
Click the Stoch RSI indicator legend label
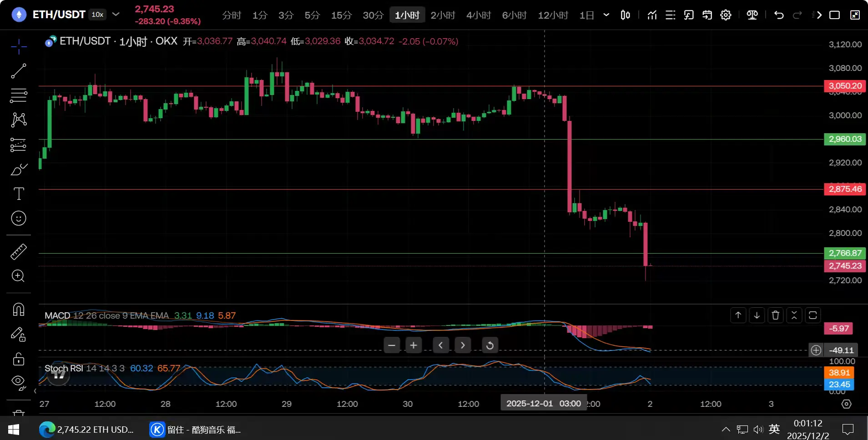point(64,368)
